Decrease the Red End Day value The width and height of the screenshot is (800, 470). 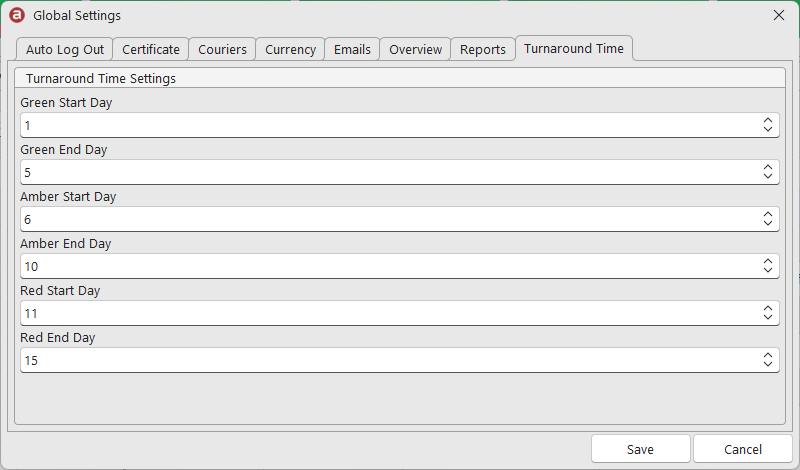click(767, 364)
